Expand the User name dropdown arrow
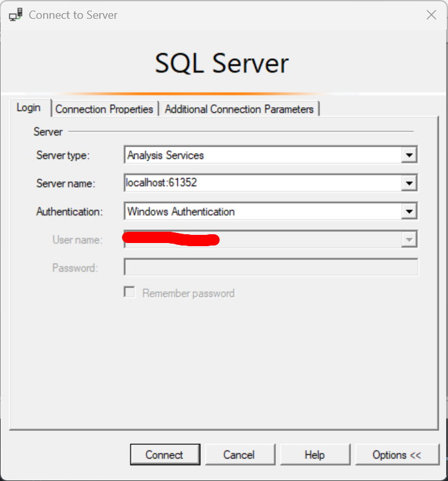Screen dimensions: 448x481 point(409,240)
